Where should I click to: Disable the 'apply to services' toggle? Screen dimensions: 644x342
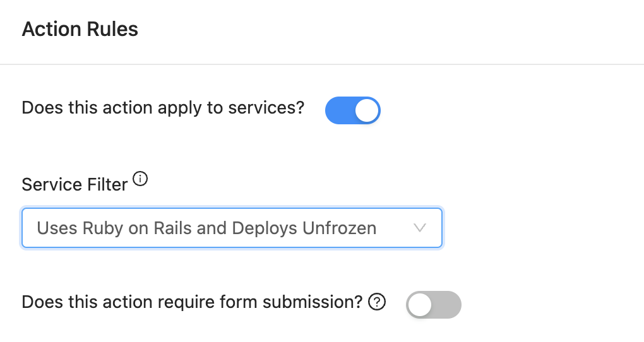pos(353,110)
